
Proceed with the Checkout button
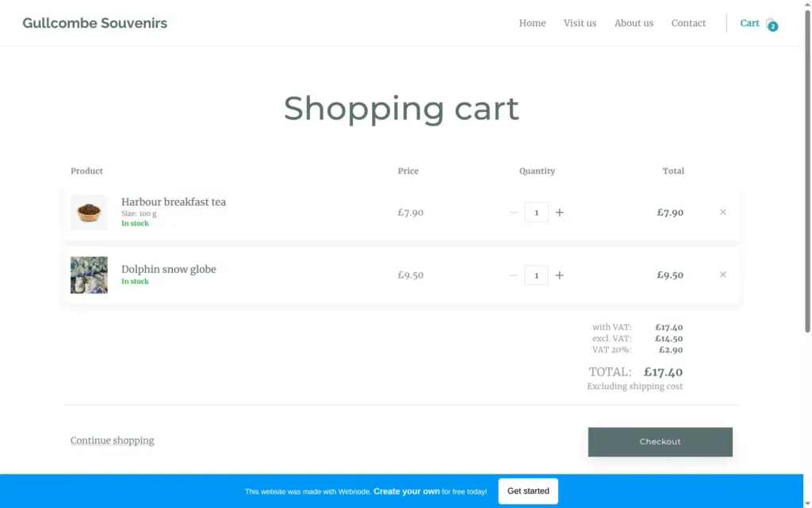pos(661,441)
